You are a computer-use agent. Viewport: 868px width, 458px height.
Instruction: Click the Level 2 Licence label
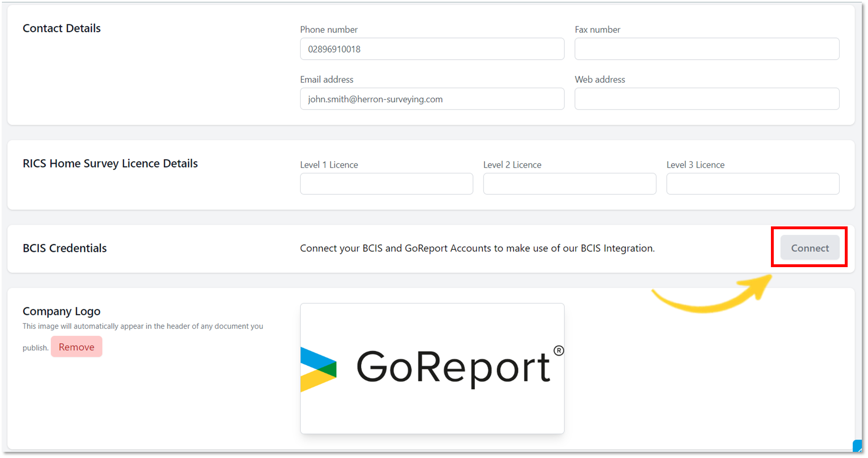click(512, 165)
